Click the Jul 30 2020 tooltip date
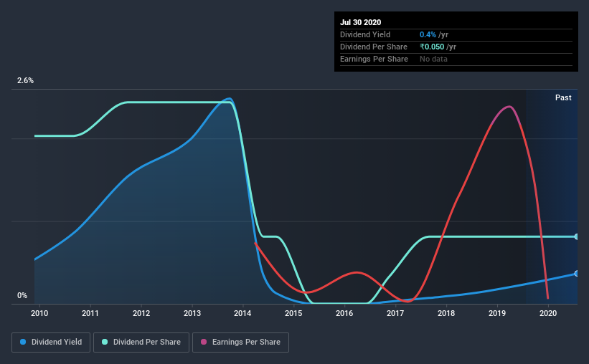 361,22
